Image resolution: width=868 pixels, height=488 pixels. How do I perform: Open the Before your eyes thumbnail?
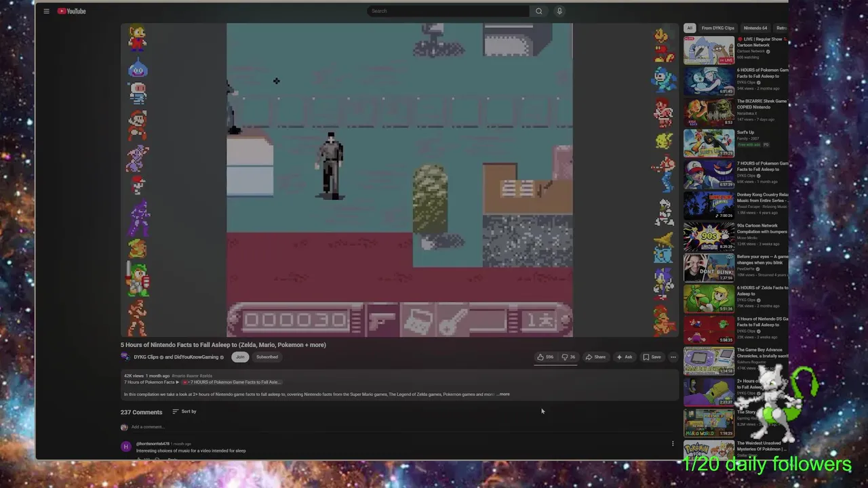(709, 268)
